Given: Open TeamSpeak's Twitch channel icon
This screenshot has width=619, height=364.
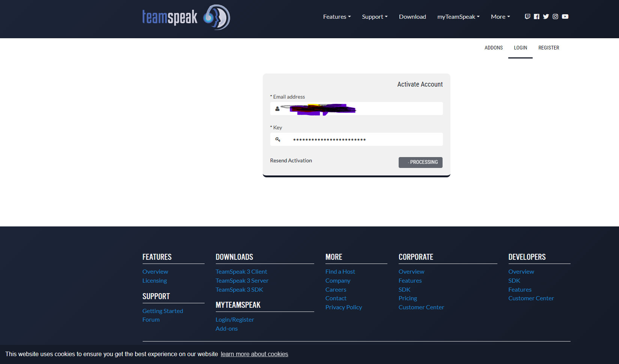Looking at the screenshot, I should [527, 16].
